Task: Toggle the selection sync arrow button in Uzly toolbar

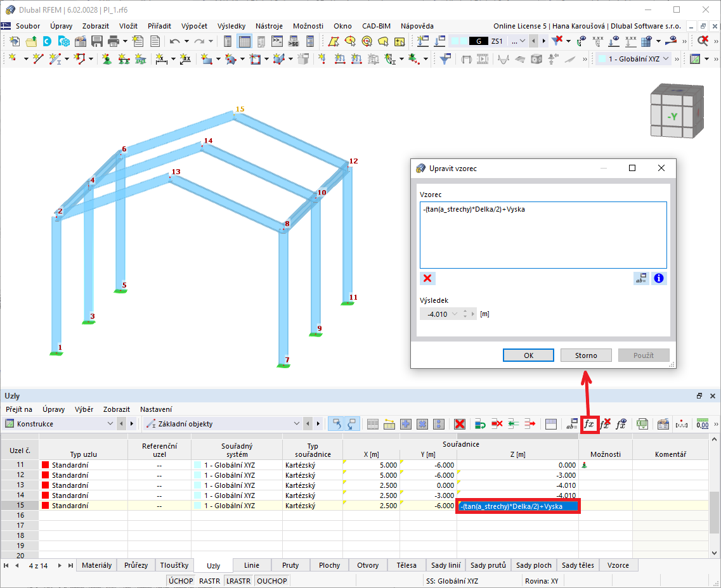Action: coord(337,424)
